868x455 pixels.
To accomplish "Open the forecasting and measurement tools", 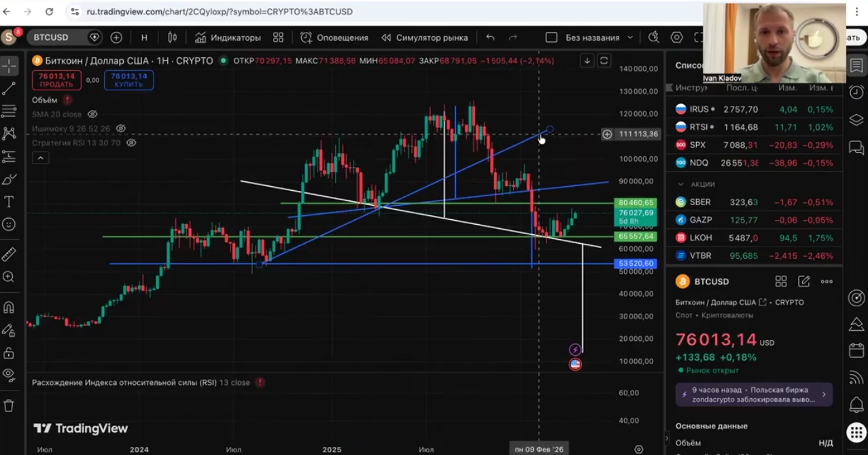I will tap(9, 156).
